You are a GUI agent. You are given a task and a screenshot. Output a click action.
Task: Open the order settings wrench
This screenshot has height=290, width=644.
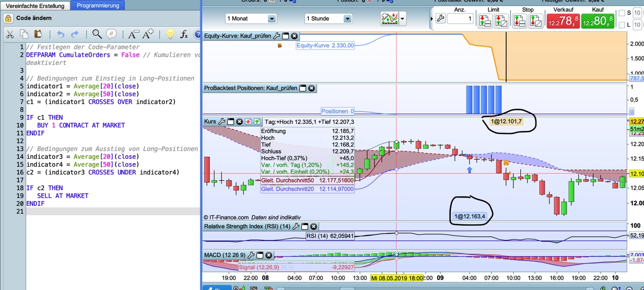(x=440, y=19)
